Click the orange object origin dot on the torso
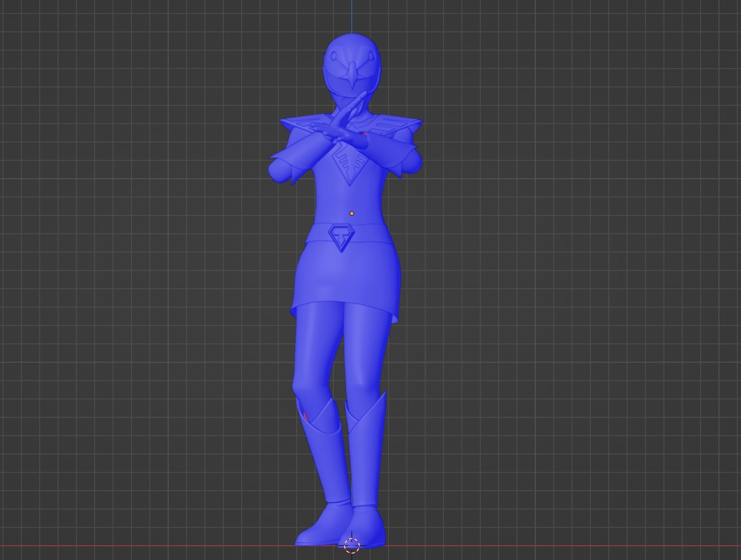The height and width of the screenshot is (560, 741). (352, 214)
